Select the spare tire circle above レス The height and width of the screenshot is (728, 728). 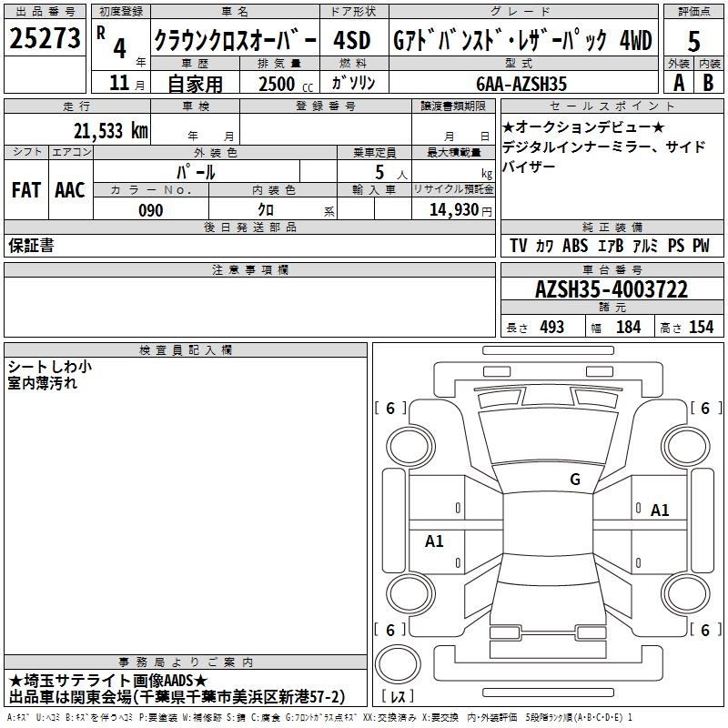pyautogui.click(x=398, y=664)
